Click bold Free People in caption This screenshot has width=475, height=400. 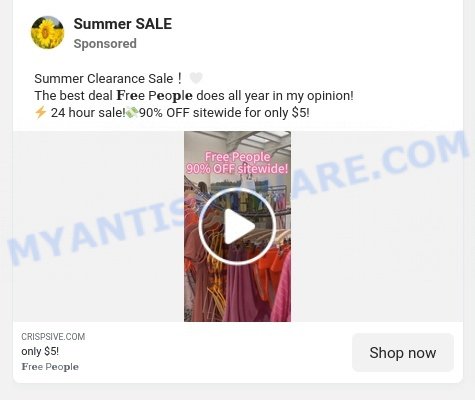tap(154, 96)
